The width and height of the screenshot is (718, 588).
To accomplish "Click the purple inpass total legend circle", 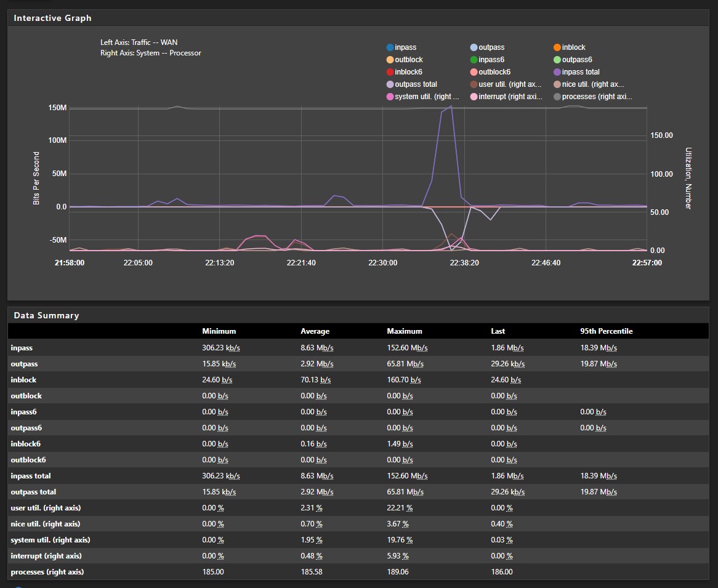I will coord(557,72).
